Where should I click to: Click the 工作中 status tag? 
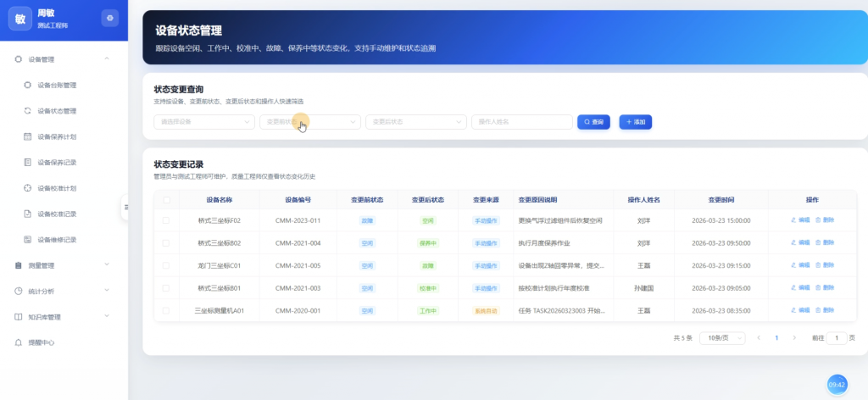coord(428,311)
